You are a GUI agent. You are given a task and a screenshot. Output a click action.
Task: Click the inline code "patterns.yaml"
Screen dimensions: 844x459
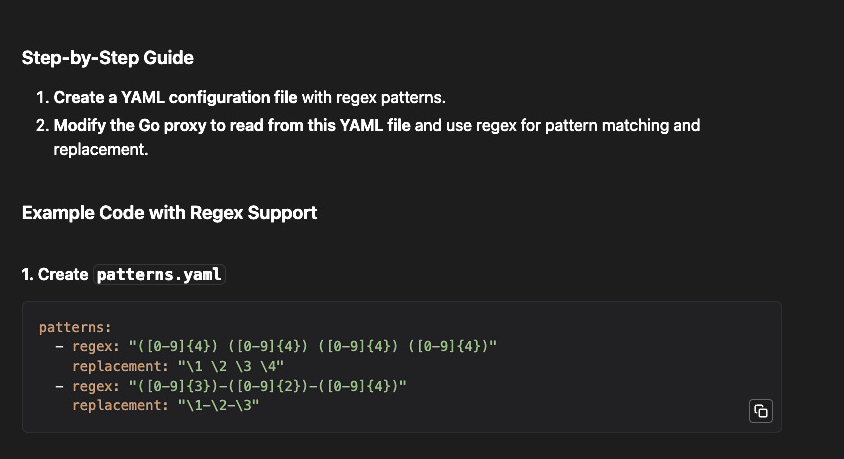(159, 274)
